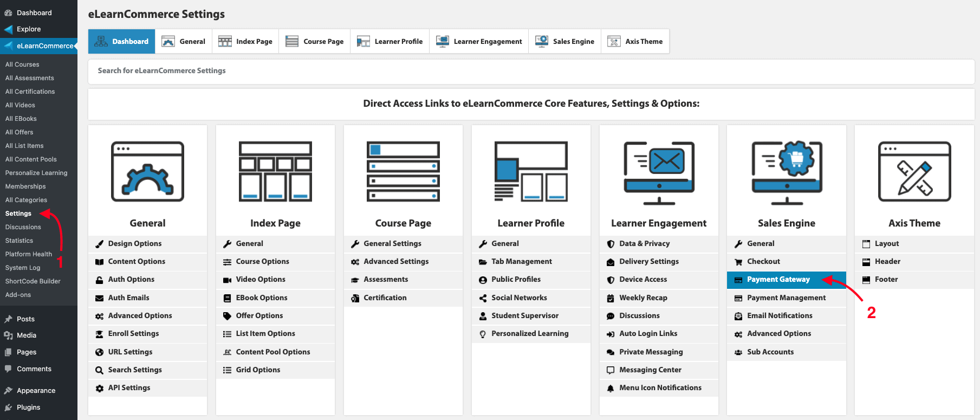
Task: Click the Video Options camera icon
Action: (x=228, y=280)
